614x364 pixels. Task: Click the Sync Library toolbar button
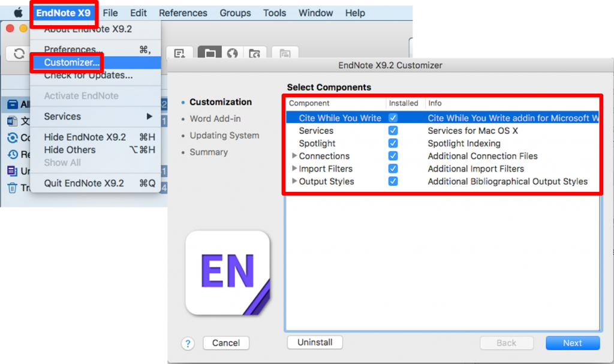19,53
